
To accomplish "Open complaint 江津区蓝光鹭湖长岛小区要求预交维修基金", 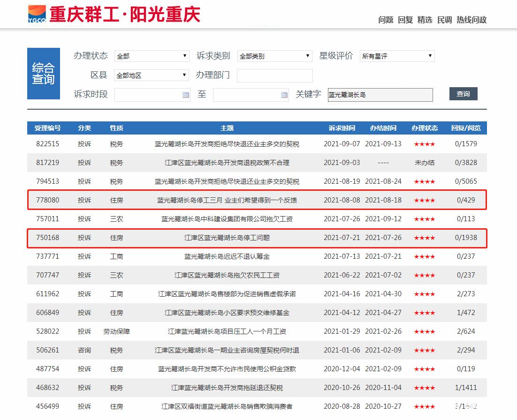I will pos(227,313).
